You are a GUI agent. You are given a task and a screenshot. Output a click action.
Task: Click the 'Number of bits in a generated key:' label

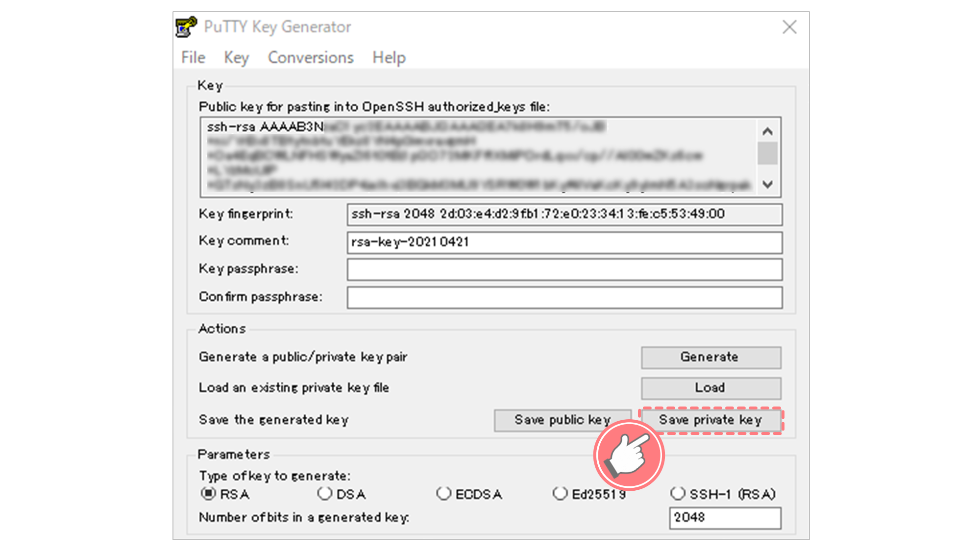(x=304, y=518)
